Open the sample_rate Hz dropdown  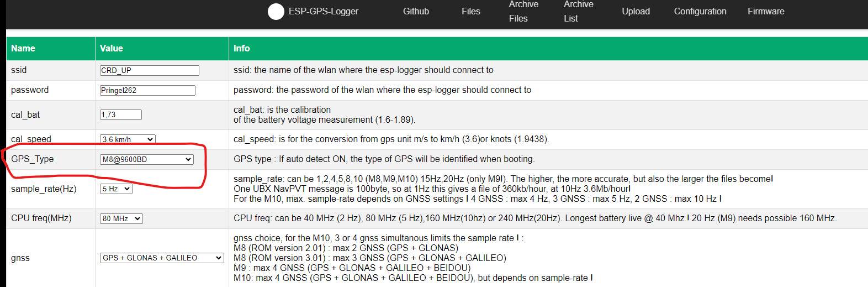tap(116, 189)
